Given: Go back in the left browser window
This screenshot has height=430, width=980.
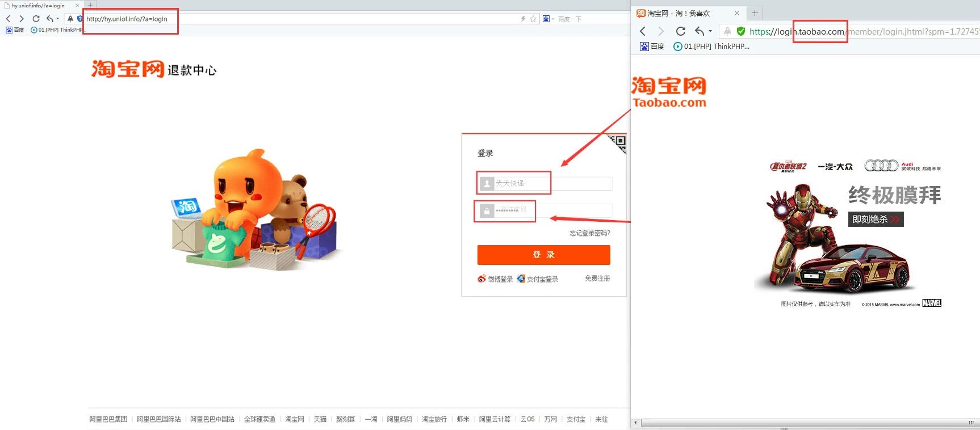Looking at the screenshot, I should (8, 19).
